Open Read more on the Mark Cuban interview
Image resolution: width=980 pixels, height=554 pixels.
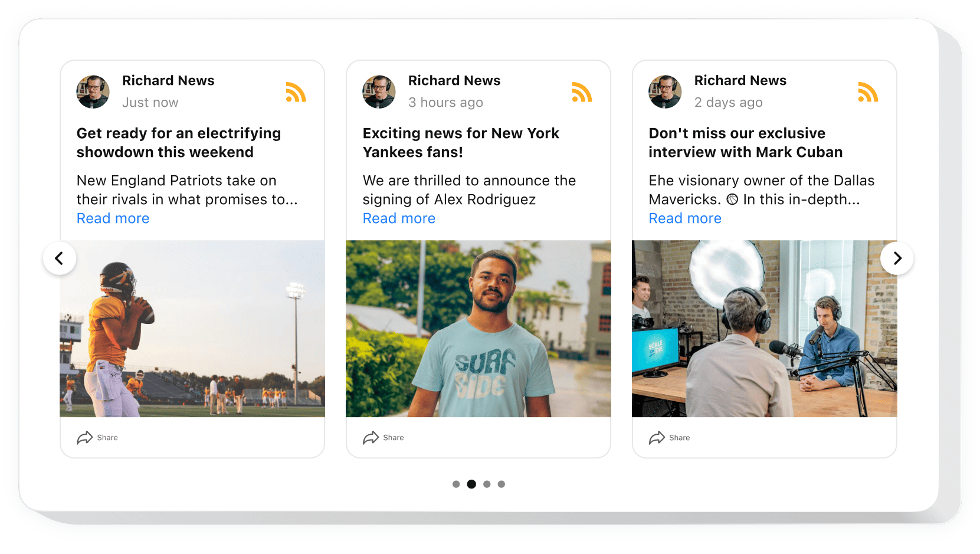[685, 218]
